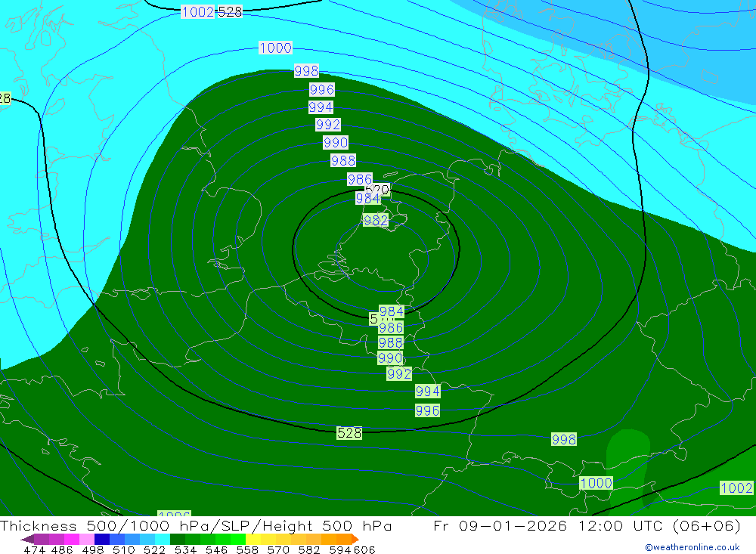Click the bright magenta legend swatch
Screen dimensions: 756x554
(x=70, y=539)
